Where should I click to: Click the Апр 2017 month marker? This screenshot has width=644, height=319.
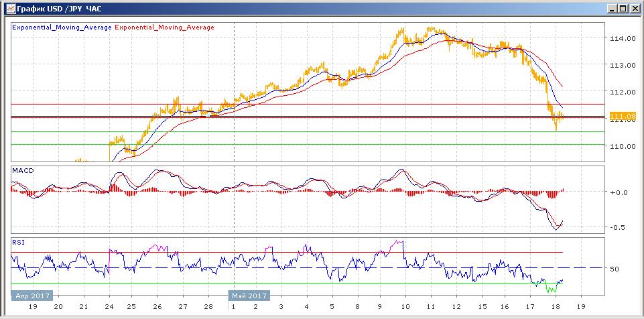point(32,296)
